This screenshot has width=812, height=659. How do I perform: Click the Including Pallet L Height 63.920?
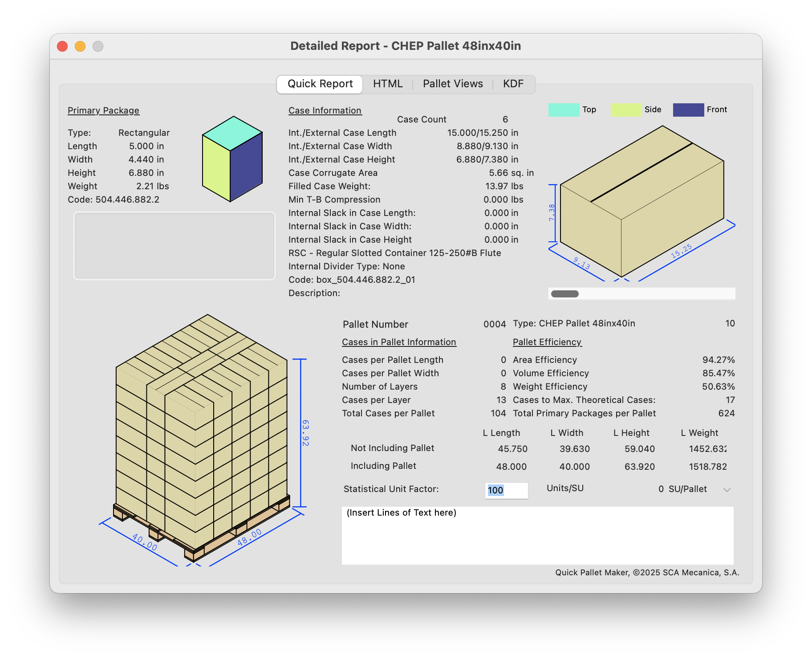click(640, 467)
